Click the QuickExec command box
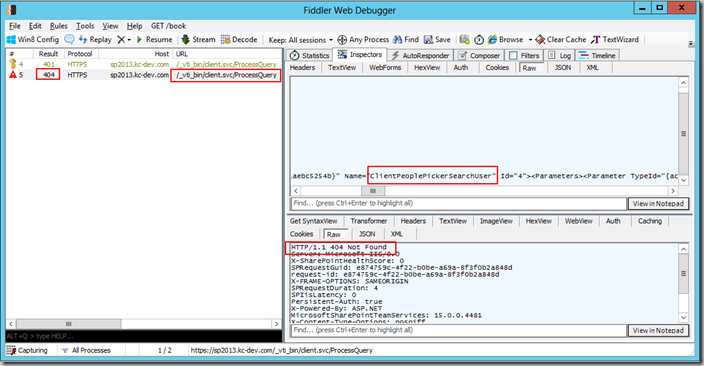Screen dimensions: 704x366 tap(144, 336)
